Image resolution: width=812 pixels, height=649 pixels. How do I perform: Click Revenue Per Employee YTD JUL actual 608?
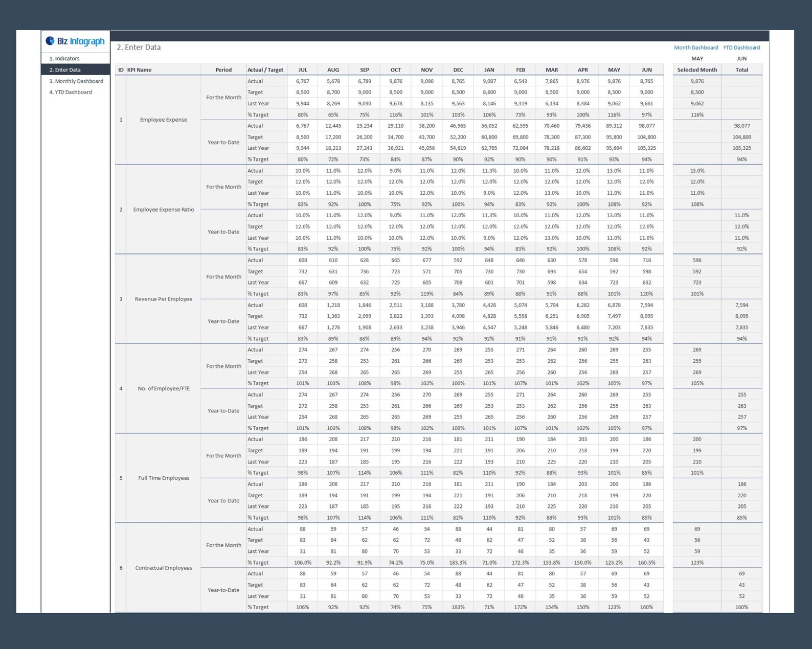(x=303, y=305)
